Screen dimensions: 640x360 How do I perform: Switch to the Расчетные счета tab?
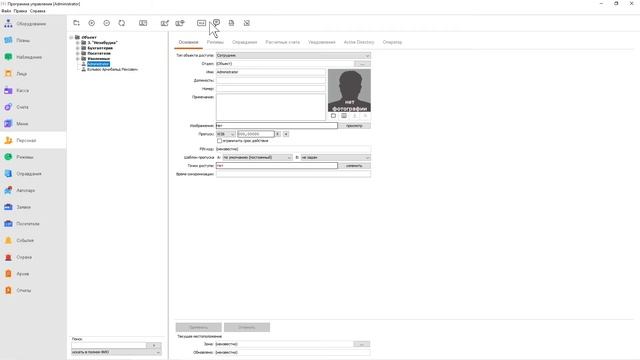pyautogui.click(x=282, y=42)
